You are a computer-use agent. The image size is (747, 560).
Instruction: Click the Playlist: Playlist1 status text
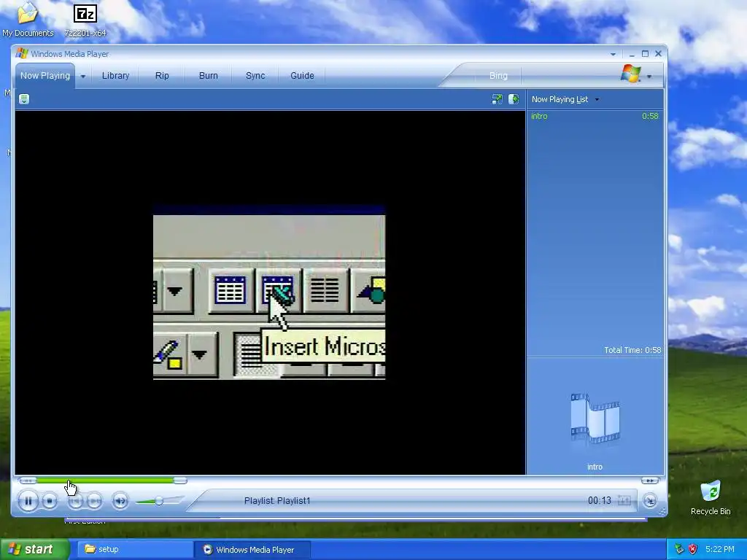[x=277, y=501]
